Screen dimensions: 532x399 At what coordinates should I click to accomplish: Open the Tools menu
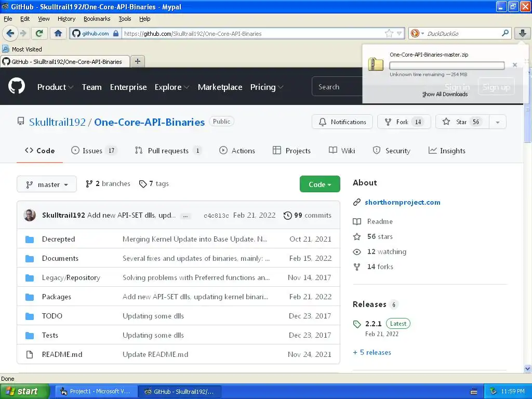(125, 19)
